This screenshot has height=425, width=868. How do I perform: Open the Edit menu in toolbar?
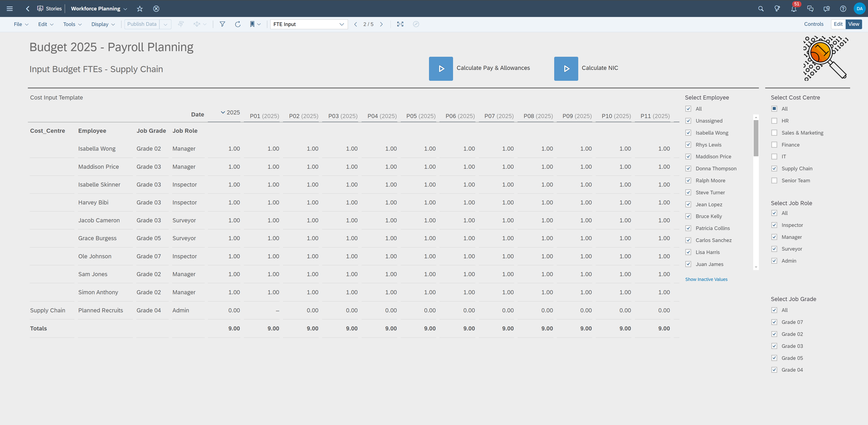tap(46, 24)
